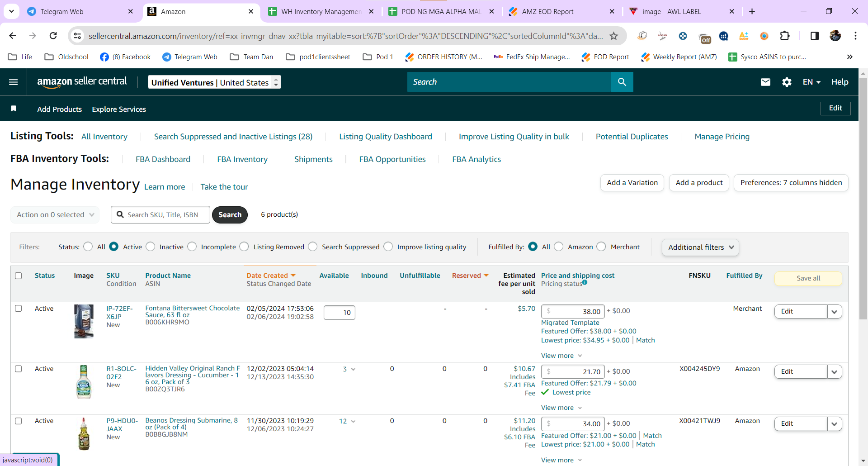Image resolution: width=868 pixels, height=466 pixels.
Task: Open the FBA Dashboard tool link
Action: pyautogui.click(x=163, y=159)
